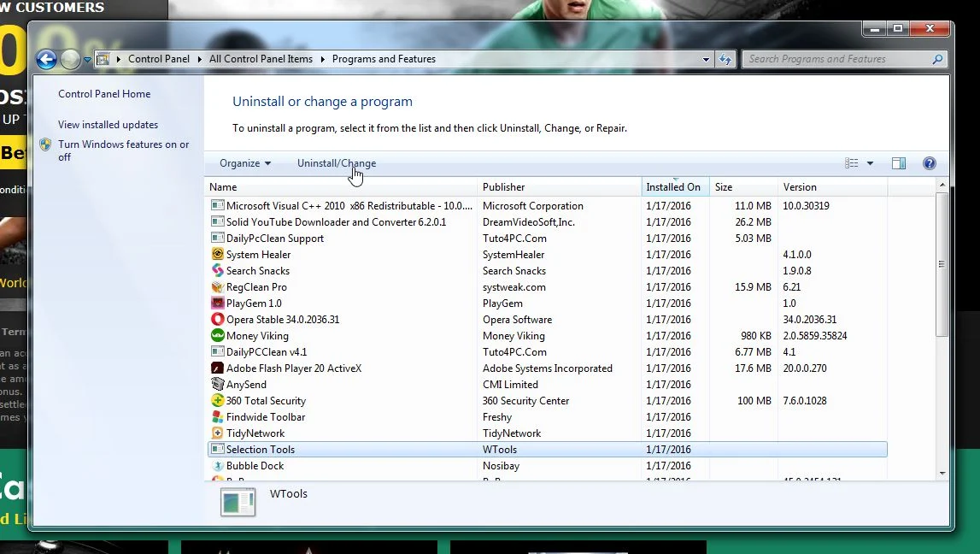Viewport: 980px width, 554px height.
Task: Click publisher cell Tuto4PC.Com for DailyPcClean Support
Action: (x=514, y=239)
